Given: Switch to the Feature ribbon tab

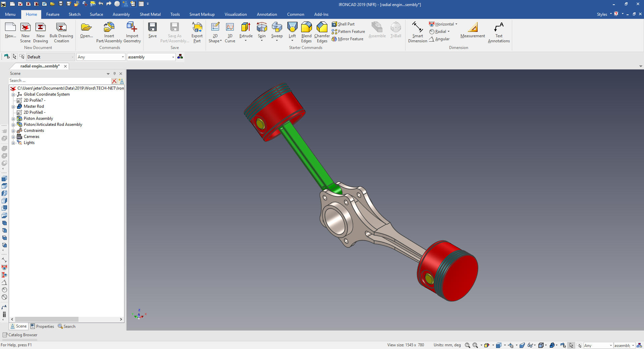Looking at the screenshot, I should 53,14.
